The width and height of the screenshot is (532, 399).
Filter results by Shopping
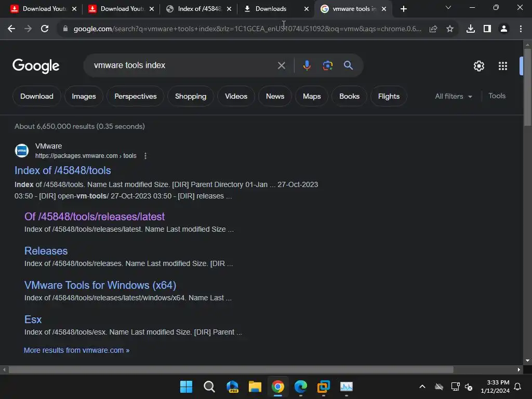point(191,96)
